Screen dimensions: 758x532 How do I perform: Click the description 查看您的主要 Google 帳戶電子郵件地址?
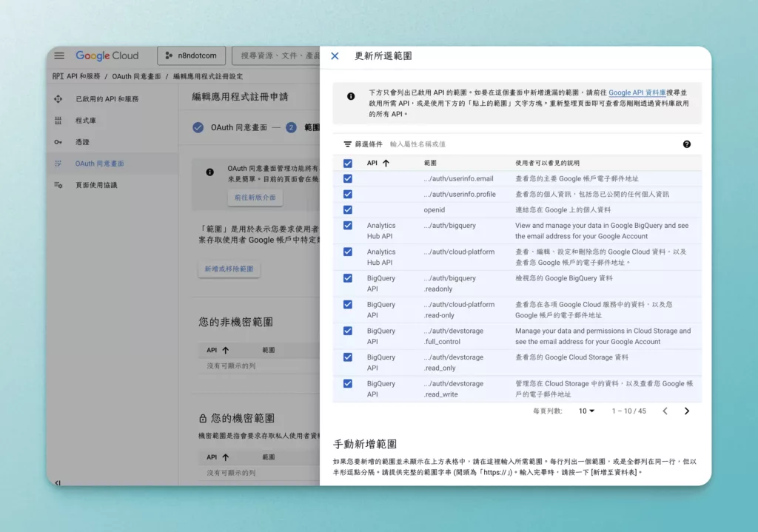[x=577, y=179]
